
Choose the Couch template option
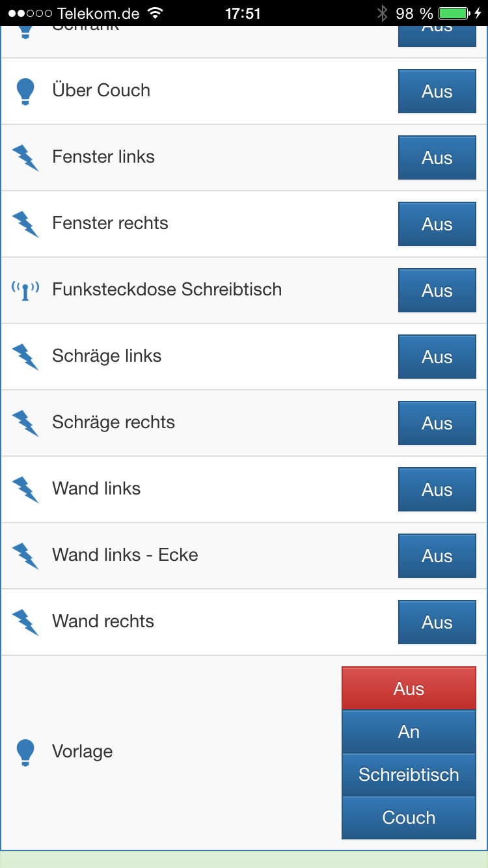(409, 818)
